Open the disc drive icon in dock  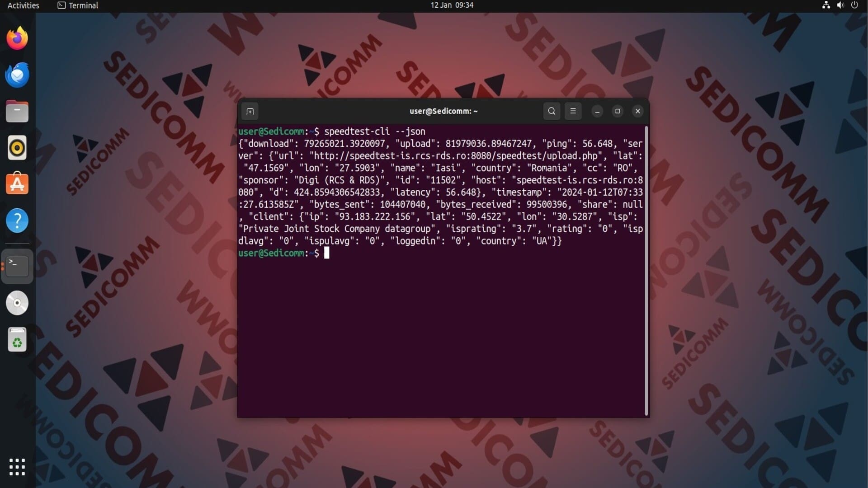[17, 303]
